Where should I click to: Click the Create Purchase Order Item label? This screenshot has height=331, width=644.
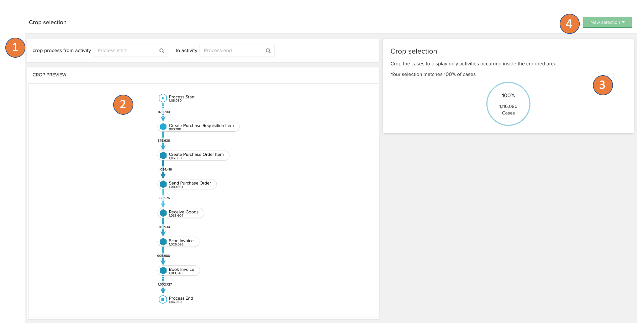(196, 154)
